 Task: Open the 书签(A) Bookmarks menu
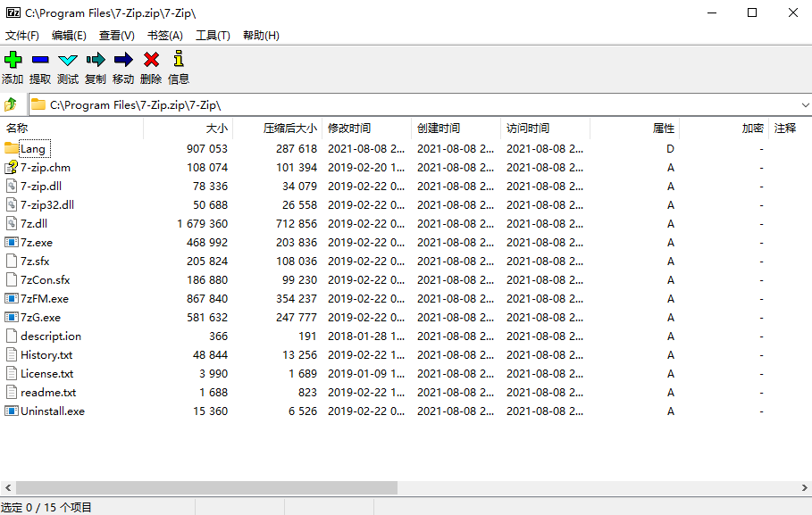click(165, 35)
